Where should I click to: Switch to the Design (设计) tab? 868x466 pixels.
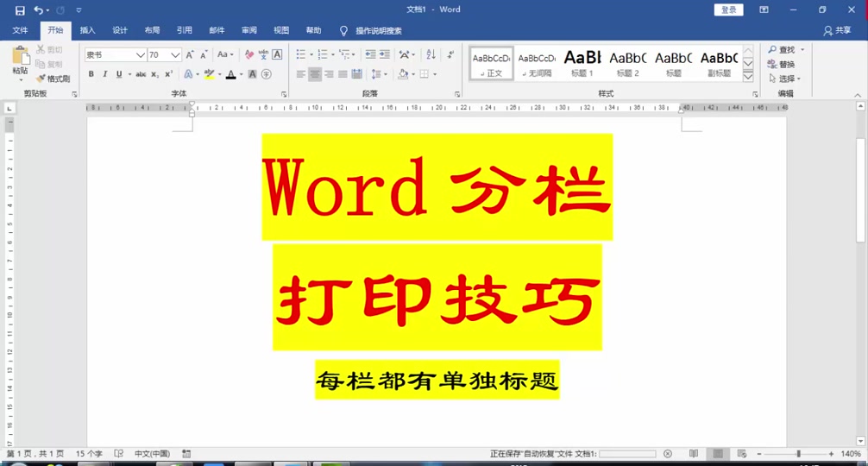(120, 30)
